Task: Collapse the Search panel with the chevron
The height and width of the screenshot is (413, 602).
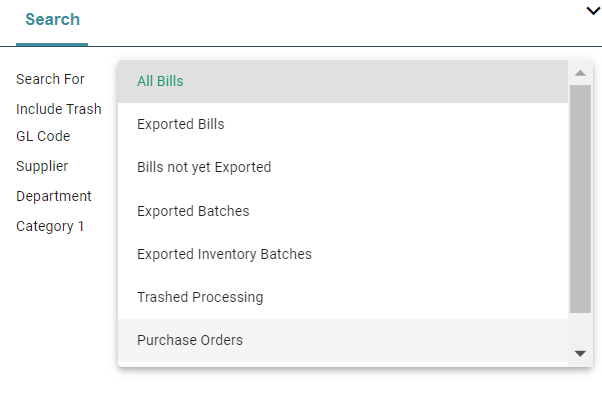Action: coord(592,10)
